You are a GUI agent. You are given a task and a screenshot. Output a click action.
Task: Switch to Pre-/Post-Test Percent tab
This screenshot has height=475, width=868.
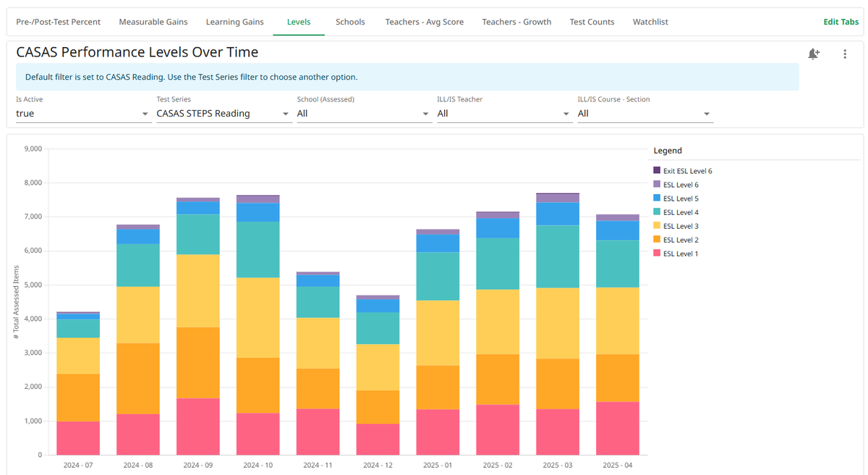59,22
